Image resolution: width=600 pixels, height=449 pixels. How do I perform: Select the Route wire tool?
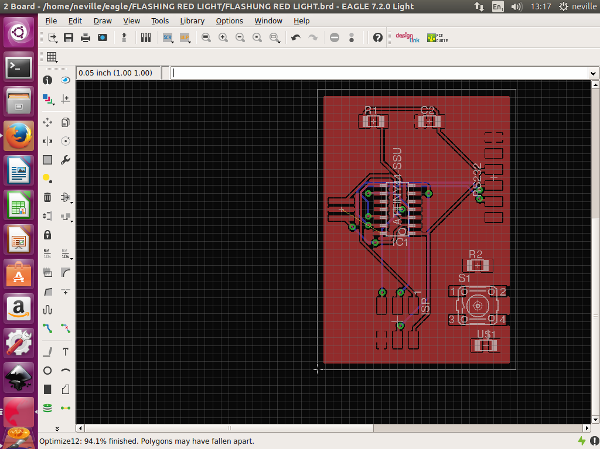(x=48, y=327)
